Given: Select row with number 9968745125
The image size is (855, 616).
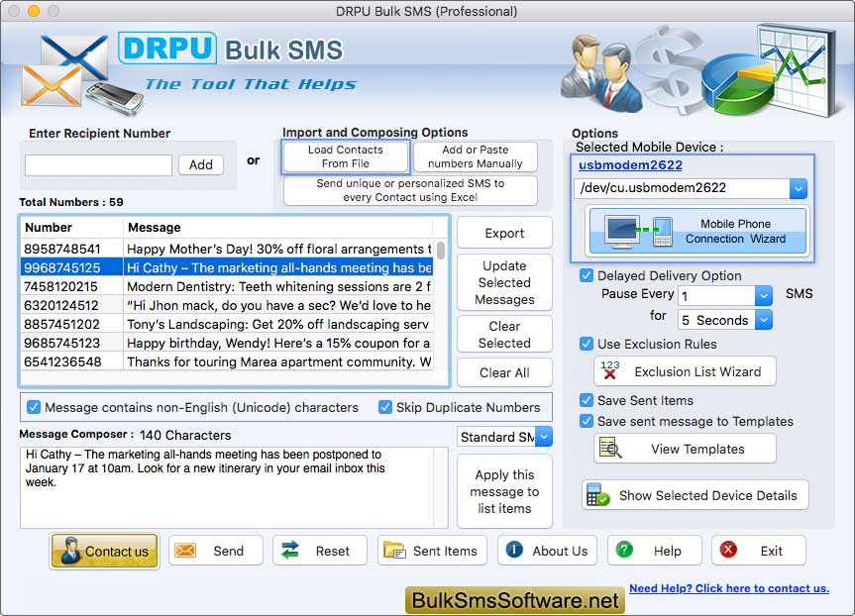Looking at the screenshot, I should coord(227,267).
